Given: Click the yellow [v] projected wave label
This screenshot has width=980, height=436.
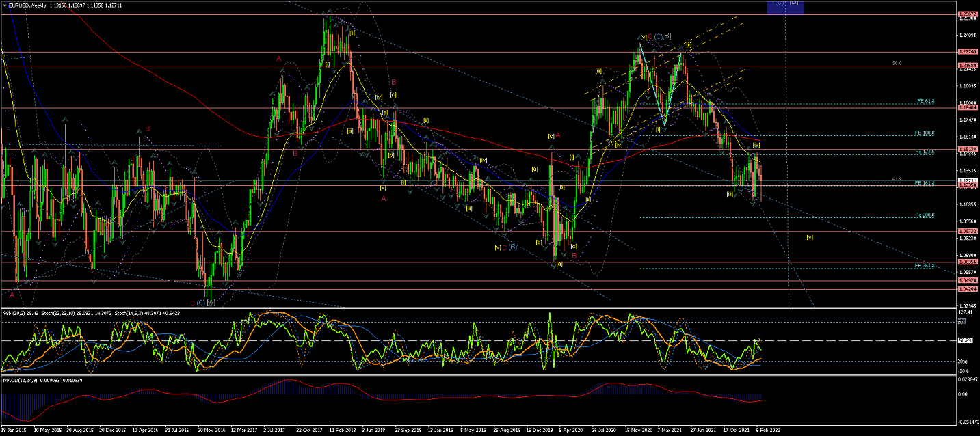Looking at the screenshot, I should point(810,237).
